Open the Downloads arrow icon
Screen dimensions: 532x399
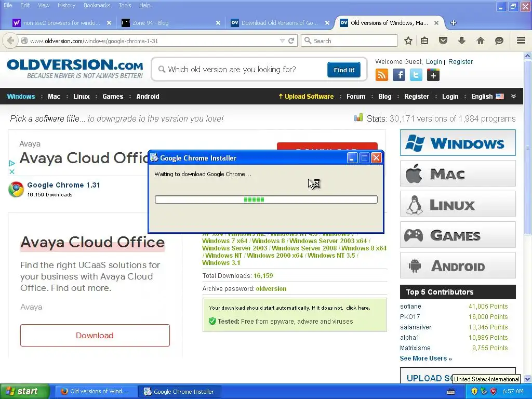(462, 41)
